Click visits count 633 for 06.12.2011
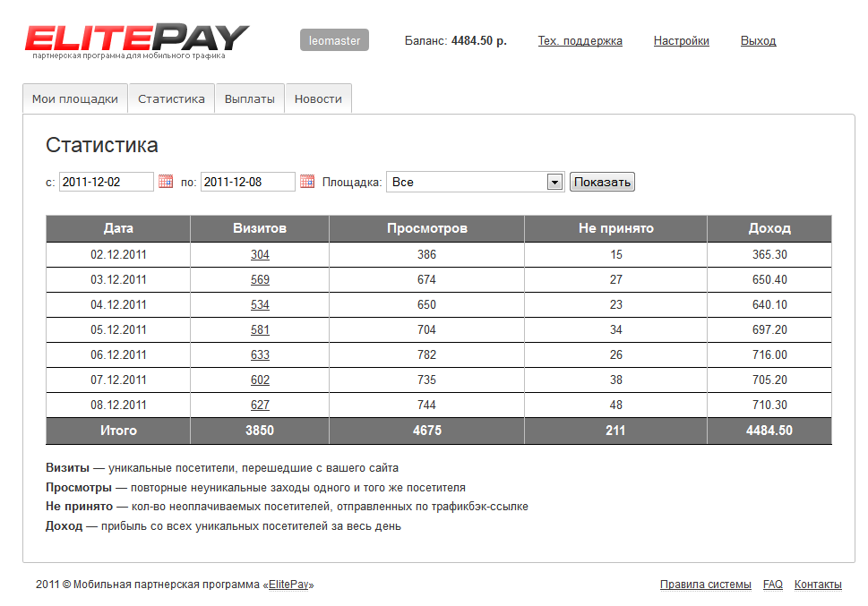Viewport: 868px width, 606px height. click(260, 355)
